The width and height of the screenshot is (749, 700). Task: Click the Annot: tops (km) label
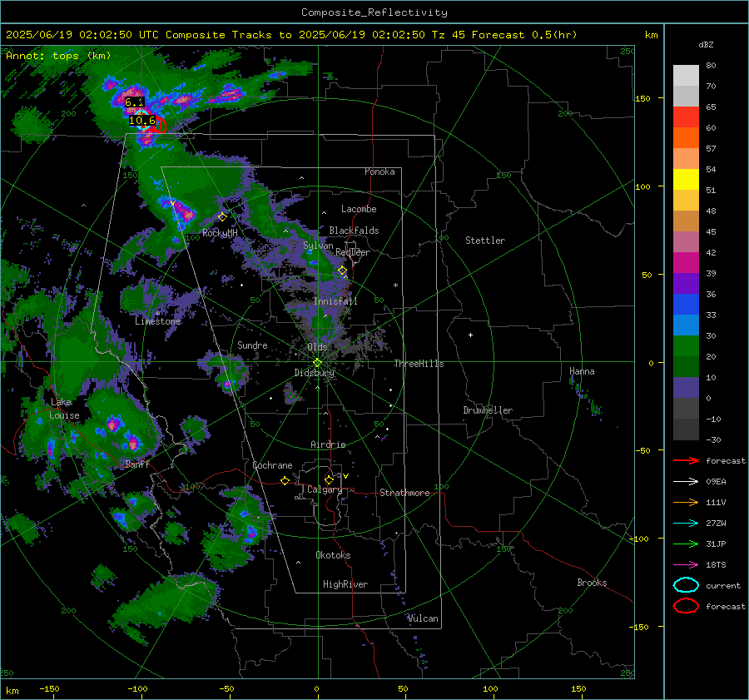click(58, 56)
